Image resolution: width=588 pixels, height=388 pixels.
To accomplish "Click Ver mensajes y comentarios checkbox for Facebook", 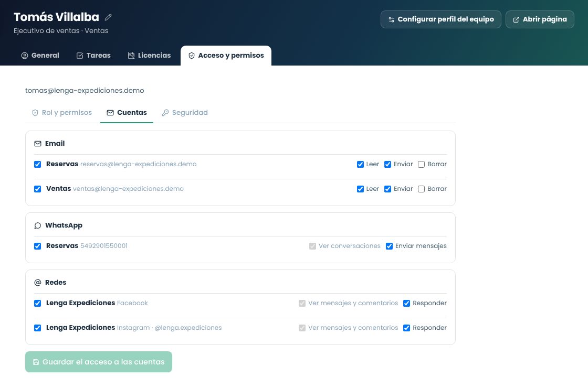I will coord(302,304).
